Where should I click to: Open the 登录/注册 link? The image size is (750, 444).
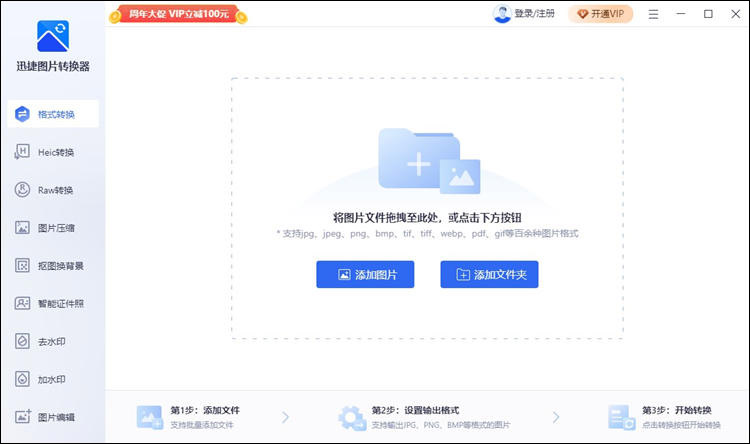[x=534, y=13]
